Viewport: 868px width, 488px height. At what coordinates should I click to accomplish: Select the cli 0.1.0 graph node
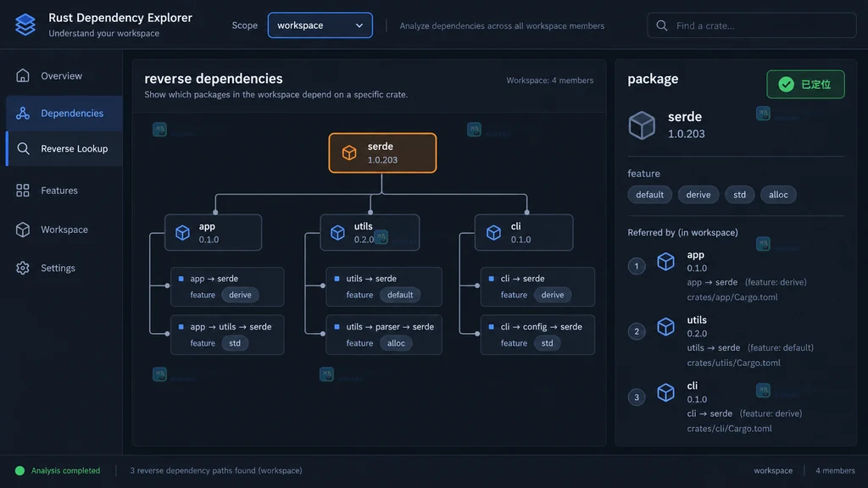(524, 232)
